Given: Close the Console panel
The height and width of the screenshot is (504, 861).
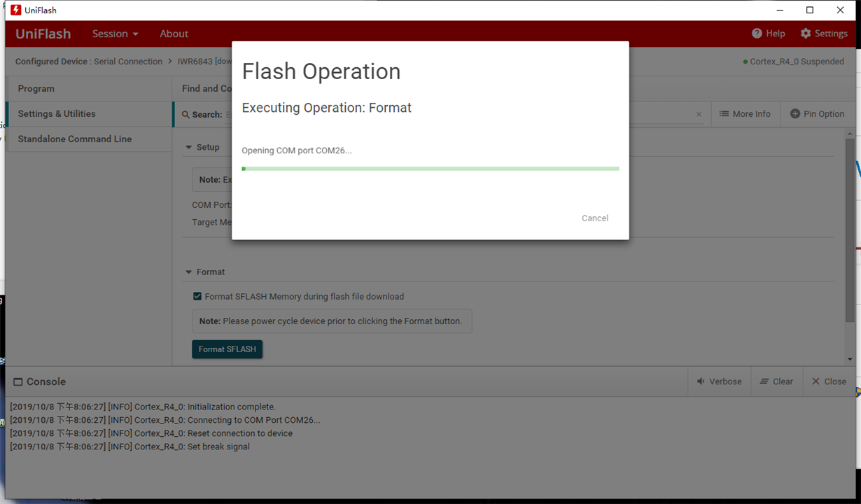Looking at the screenshot, I should coord(829,381).
